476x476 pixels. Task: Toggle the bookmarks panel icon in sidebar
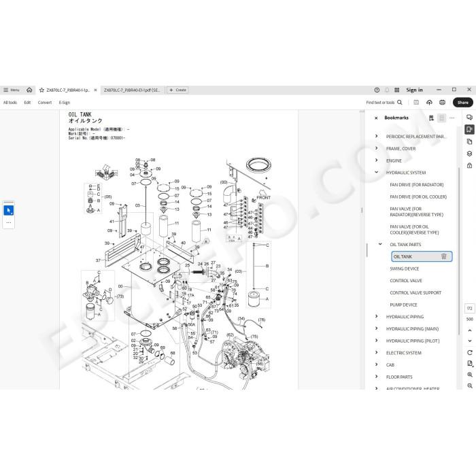[x=469, y=129]
